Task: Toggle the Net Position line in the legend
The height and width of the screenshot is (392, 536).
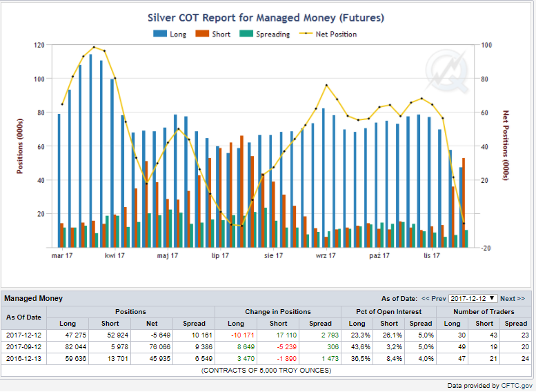Action: [x=328, y=35]
